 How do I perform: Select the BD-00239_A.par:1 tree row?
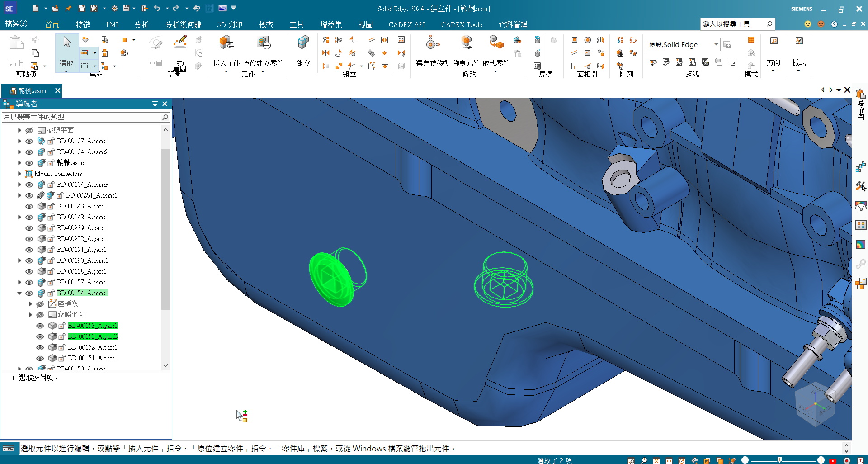[x=81, y=228]
